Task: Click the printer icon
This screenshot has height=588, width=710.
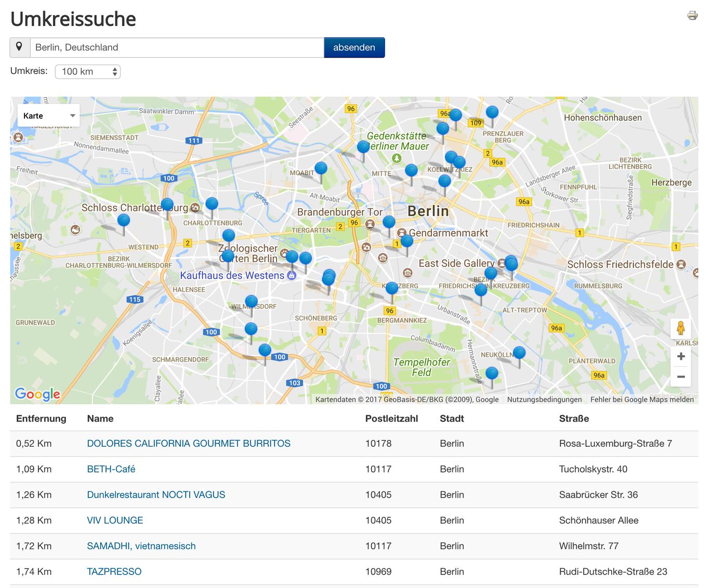Action: (692, 15)
